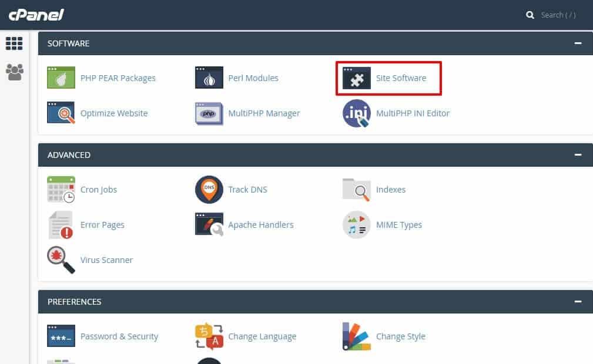Open the PHP PEAR Packages link
Screen dimensions: 593x364
pyautogui.click(x=118, y=78)
